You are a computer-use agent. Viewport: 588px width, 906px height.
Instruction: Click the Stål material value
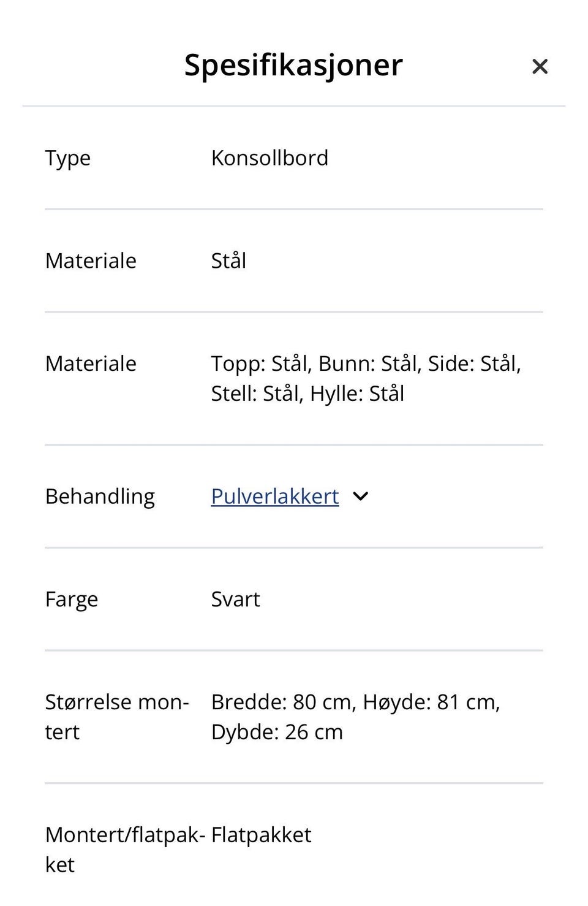[x=228, y=261]
